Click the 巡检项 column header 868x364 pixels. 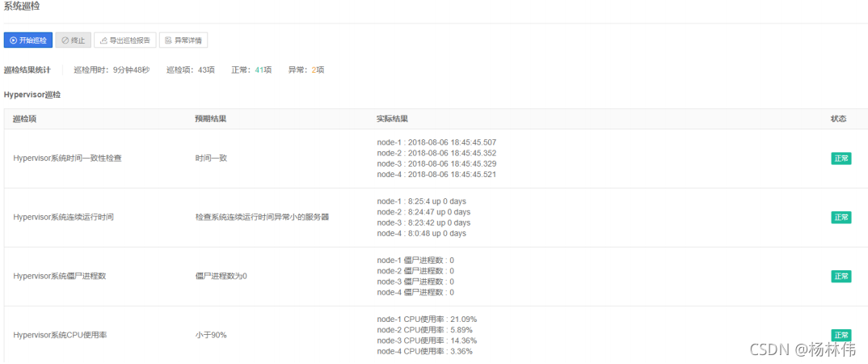coord(24,119)
